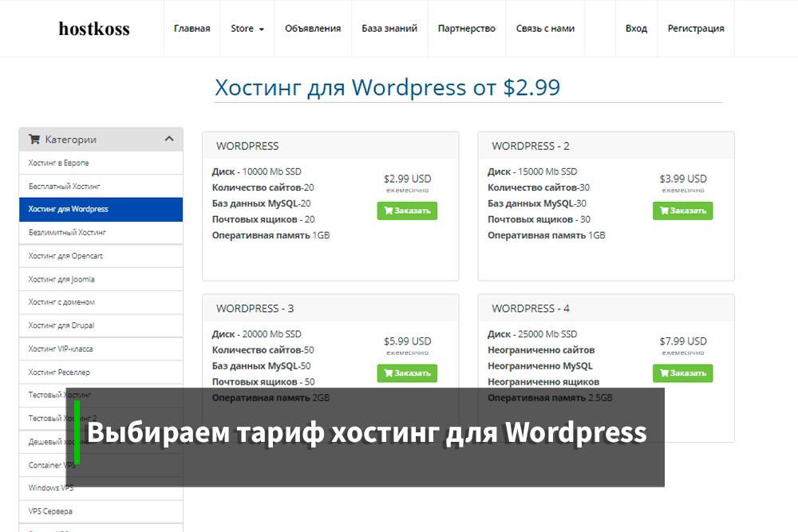The image size is (798, 532).
Task: Click the $2.99 USD price
Action: [x=407, y=179]
